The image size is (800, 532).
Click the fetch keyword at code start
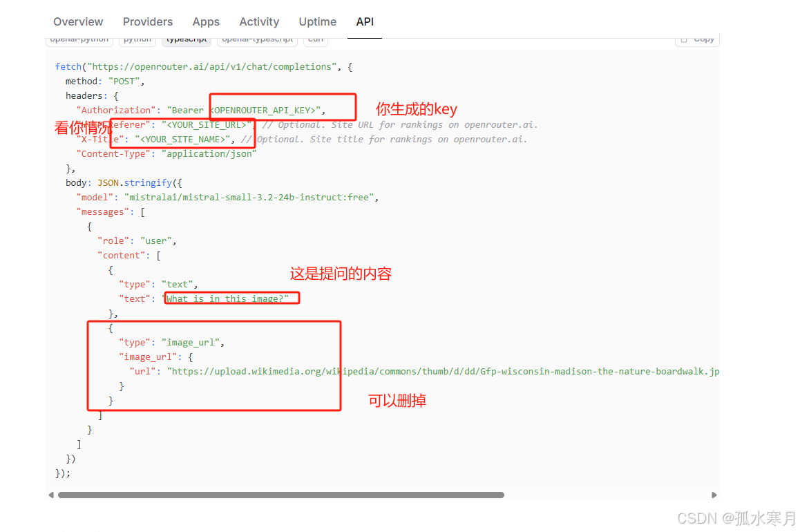[68, 67]
